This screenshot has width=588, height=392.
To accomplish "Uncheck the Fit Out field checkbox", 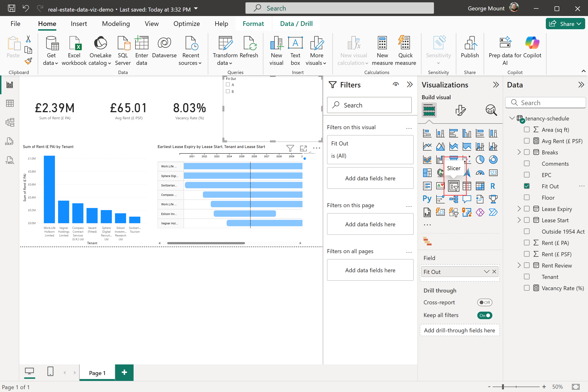I will click(x=527, y=186).
